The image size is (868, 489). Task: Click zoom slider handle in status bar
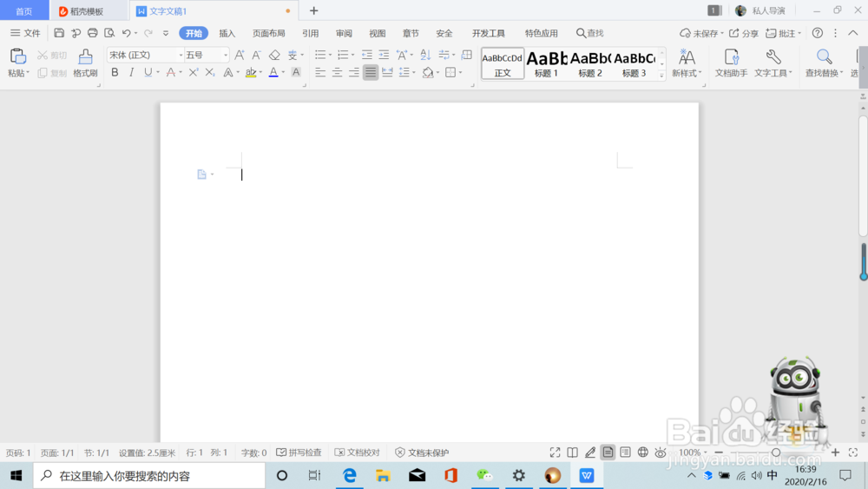coord(776,453)
